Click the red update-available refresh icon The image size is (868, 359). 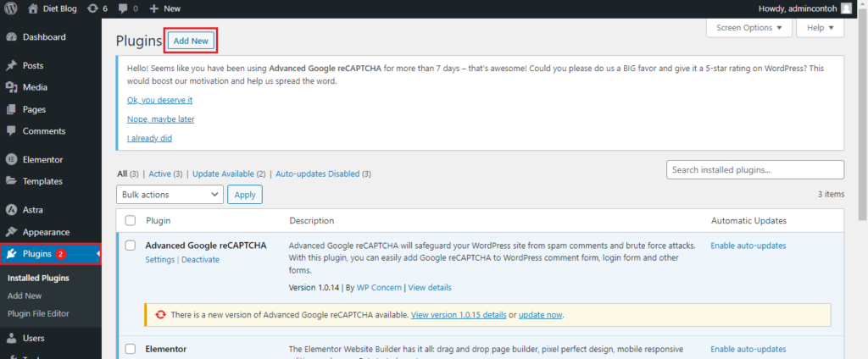[x=160, y=315]
